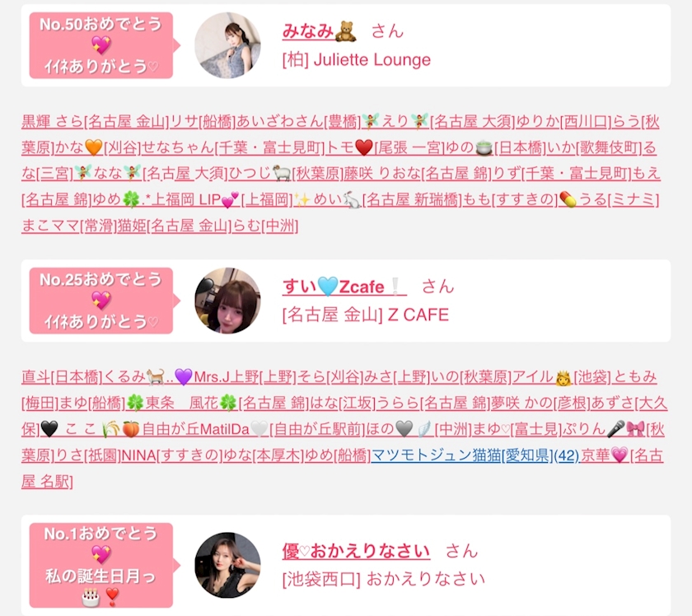Click the No.1おめでとう birthday badge
Screen dimensions: 692x616
click(x=101, y=565)
